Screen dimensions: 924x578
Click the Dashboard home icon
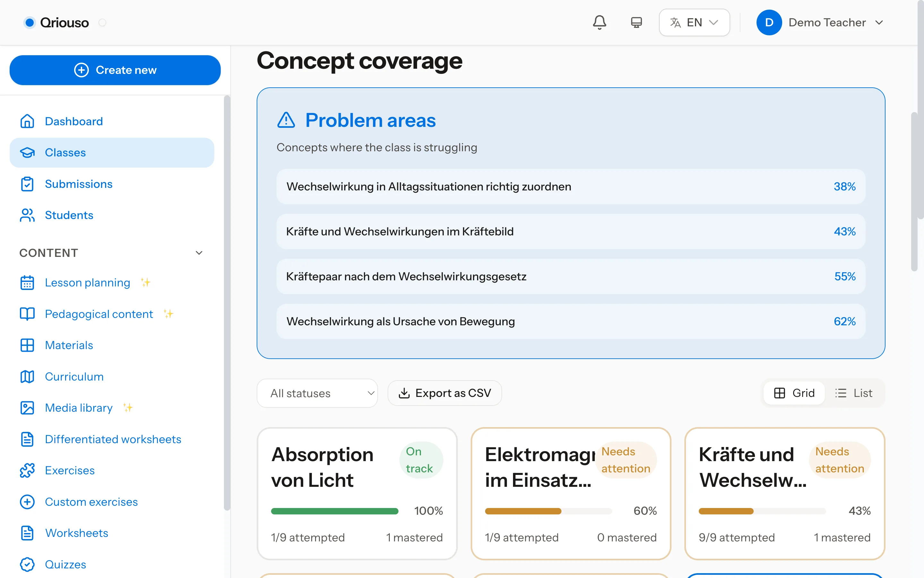(x=27, y=121)
